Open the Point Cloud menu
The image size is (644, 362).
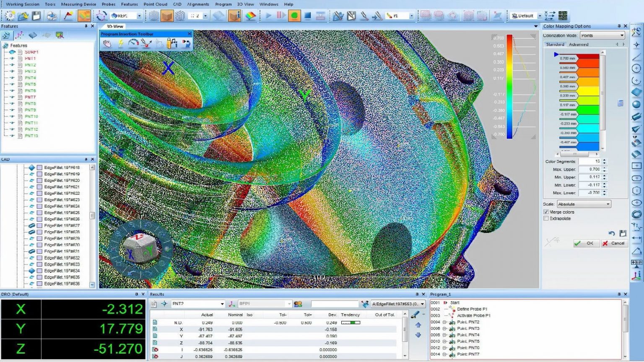point(155,4)
